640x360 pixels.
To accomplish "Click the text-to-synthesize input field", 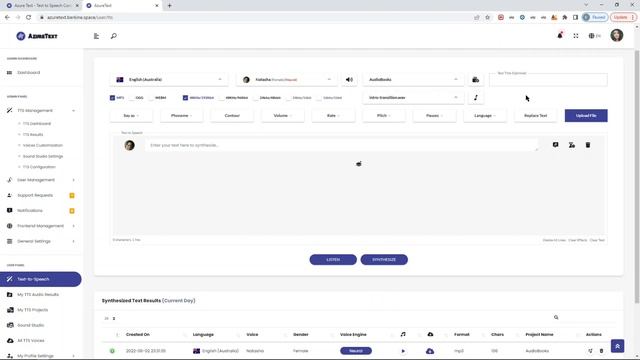I will point(342,145).
